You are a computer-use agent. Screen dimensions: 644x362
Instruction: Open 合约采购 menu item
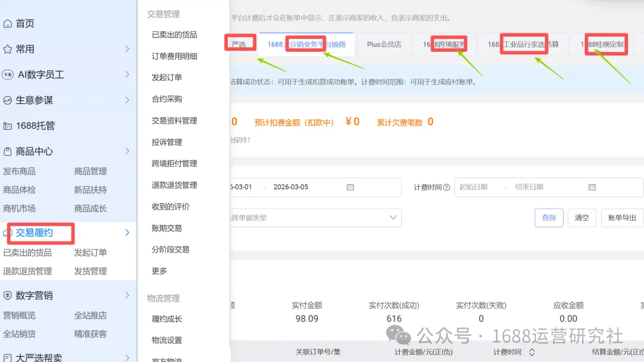pyautogui.click(x=167, y=99)
